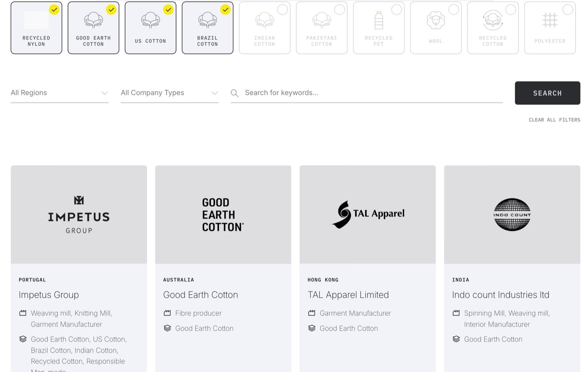The height and width of the screenshot is (372, 588).
Task: Click the Brazil Cotton plant icon
Action: point(208,20)
